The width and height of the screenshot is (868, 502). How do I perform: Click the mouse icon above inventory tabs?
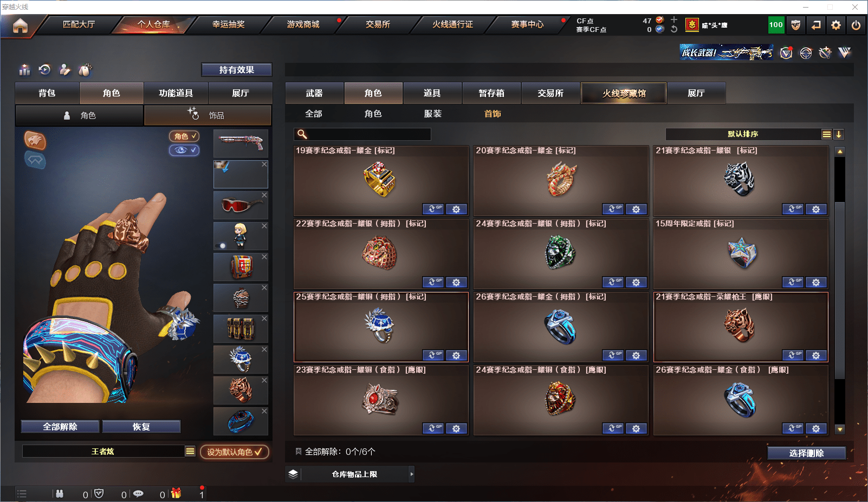pyautogui.click(x=85, y=70)
